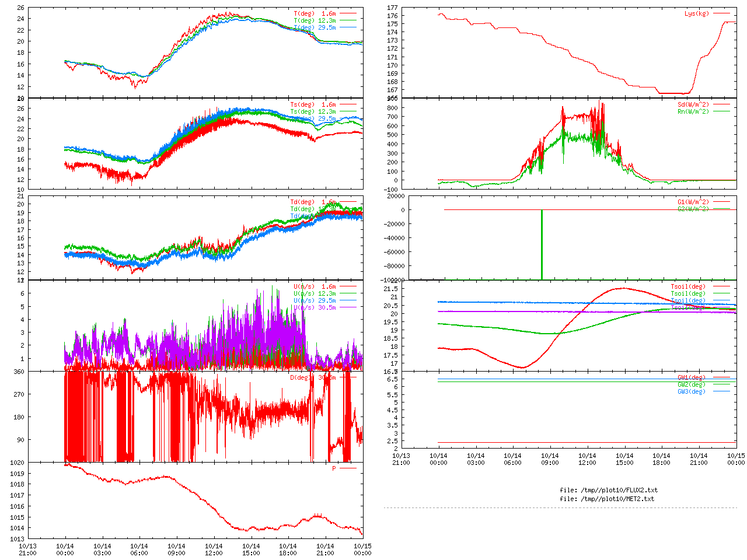Viewport: 747px width, 560px height.
Task: Click the Rn(W/m^2) legend label
Action: 694,112
